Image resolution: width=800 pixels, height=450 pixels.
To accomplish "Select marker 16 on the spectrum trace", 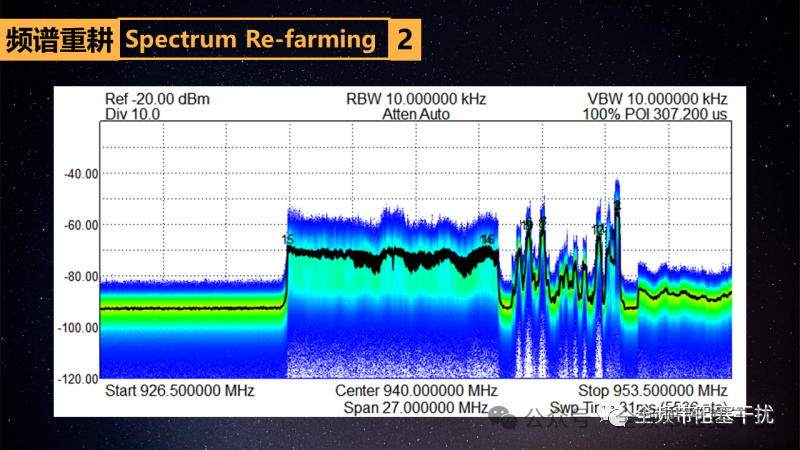I will click(x=487, y=239).
